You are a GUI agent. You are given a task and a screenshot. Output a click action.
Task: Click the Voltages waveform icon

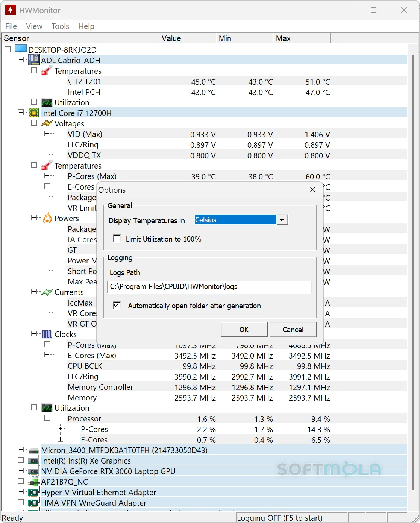click(x=47, y=123)
